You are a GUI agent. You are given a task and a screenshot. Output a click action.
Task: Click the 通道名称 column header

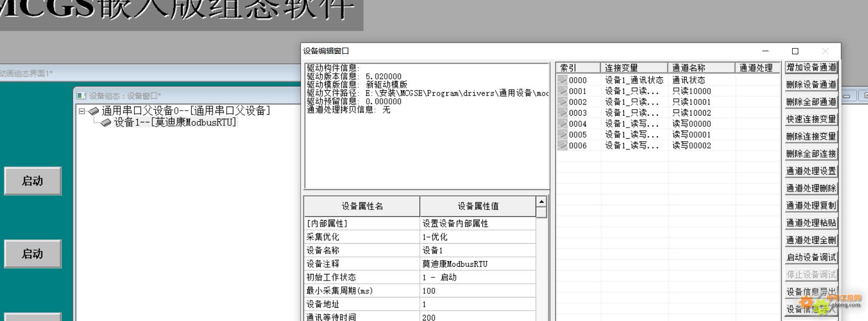pyautogui.click(x=701, y=68)
